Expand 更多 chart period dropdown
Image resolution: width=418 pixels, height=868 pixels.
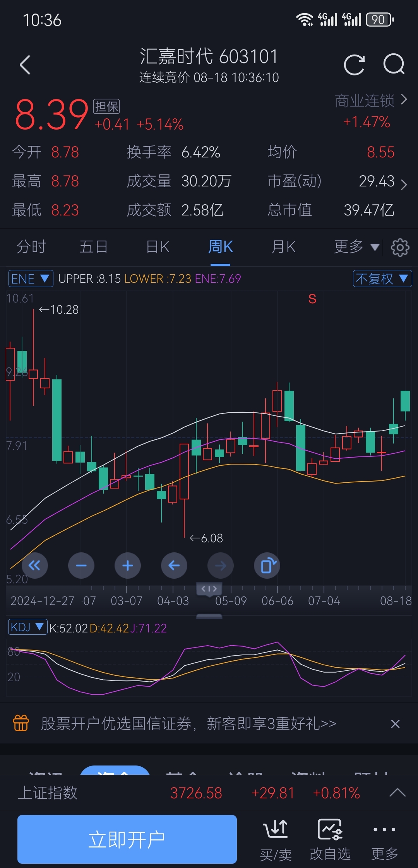[x=357, y=247]
